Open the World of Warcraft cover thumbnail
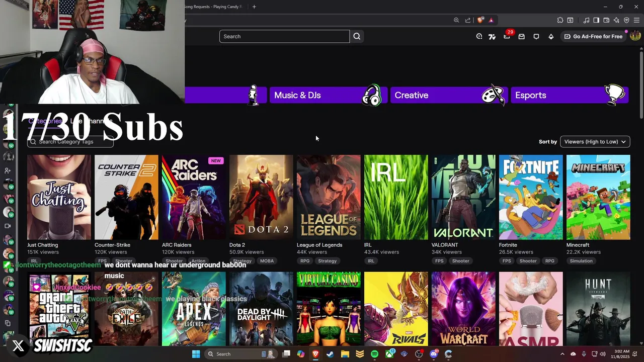The image size is (644, 362). point(463,309)
